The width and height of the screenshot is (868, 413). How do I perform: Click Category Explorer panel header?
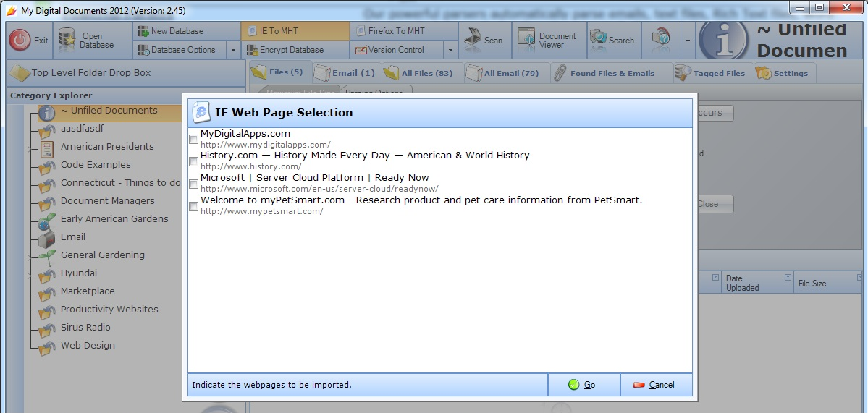point(126,95)
